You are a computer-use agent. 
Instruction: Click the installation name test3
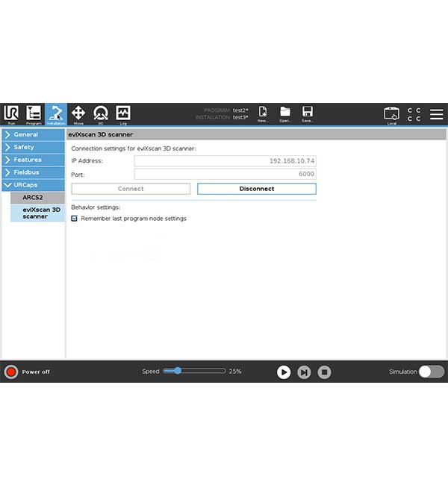(x=240, y=117)
